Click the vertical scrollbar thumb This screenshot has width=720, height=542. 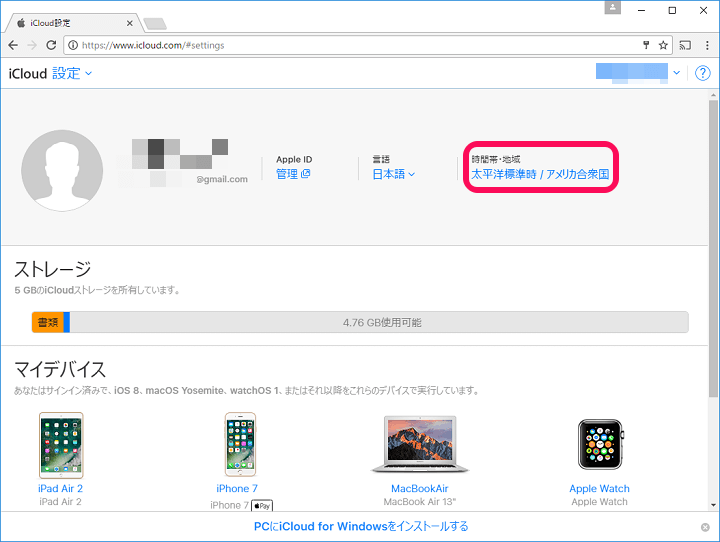pyautogui.click(x=713, y=248)
